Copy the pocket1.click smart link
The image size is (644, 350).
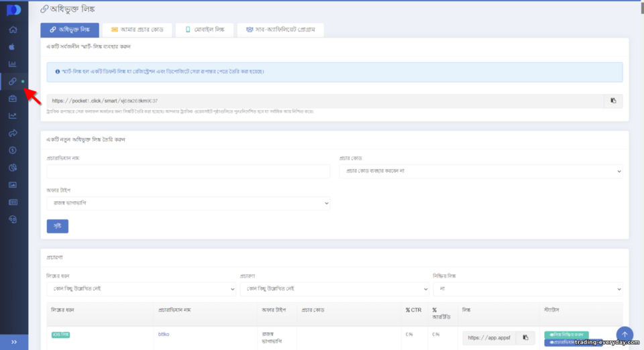coord(613,101)
